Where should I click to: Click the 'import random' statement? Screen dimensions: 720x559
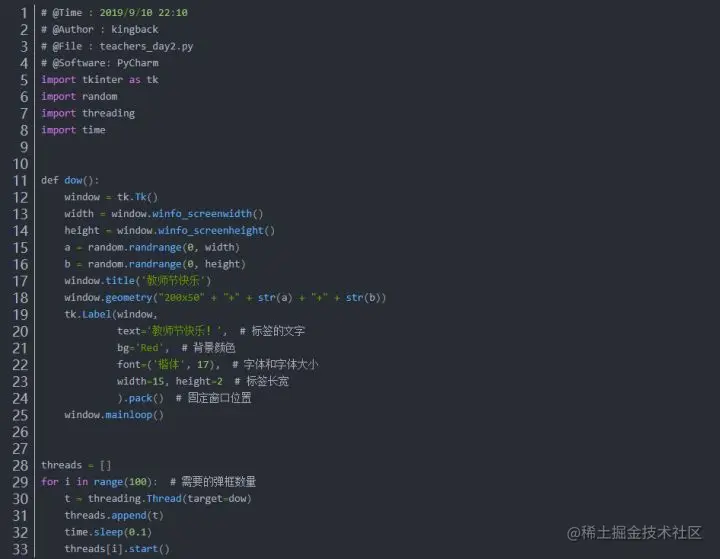[x=79, y=96]
